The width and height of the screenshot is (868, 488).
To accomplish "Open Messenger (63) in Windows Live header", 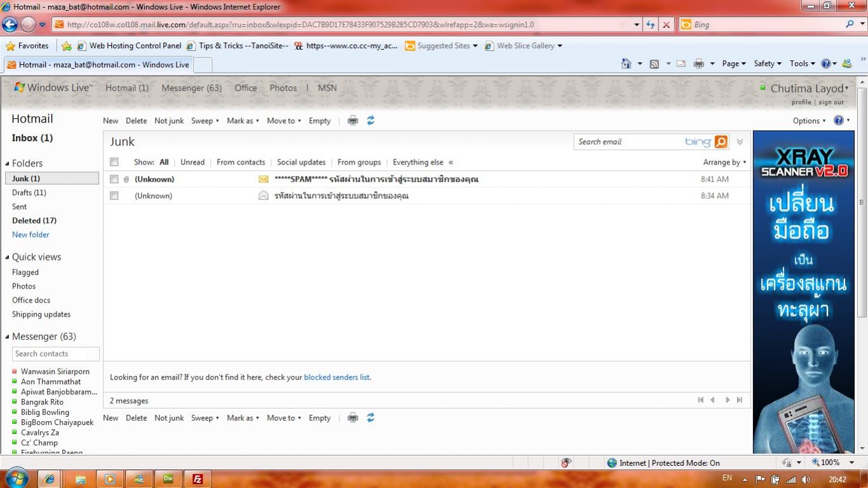I will pos(192,88).
